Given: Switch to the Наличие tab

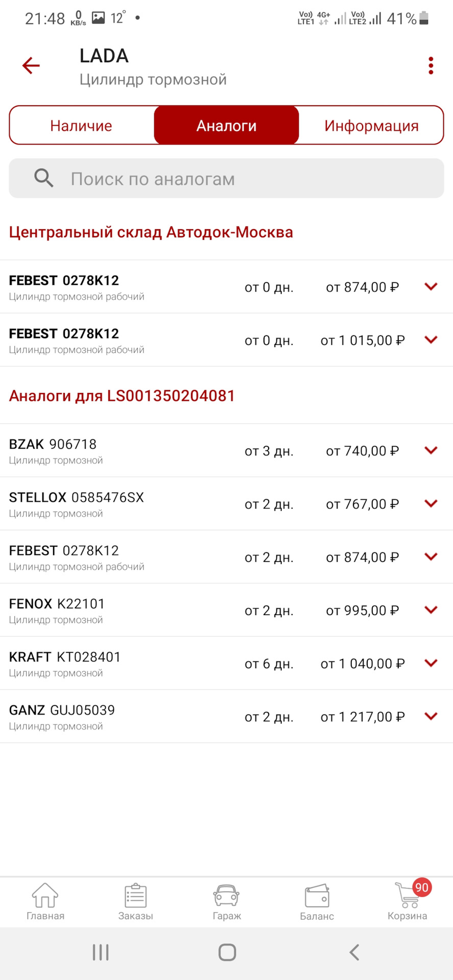Looking at the screenshot, I should (x=81, y=126).
